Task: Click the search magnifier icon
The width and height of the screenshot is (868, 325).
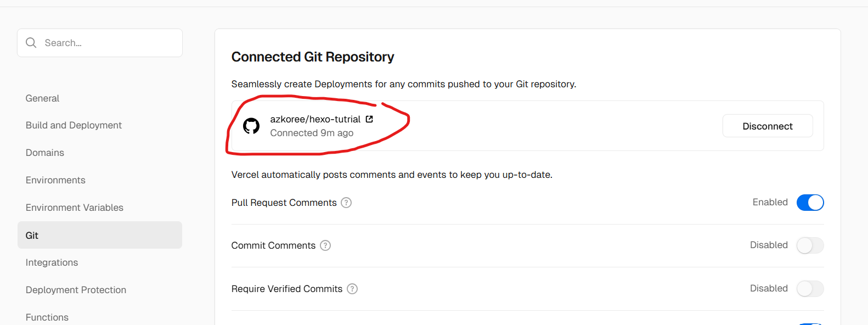Action: (31, 43)
